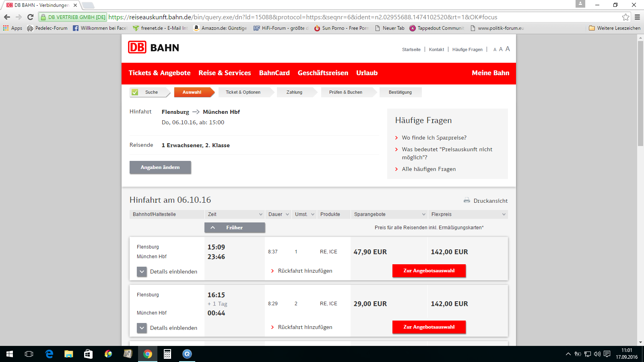Screen dimensions: 644x362
Task: Open Meine Bahn menu
Action: [x=490, y=73]
